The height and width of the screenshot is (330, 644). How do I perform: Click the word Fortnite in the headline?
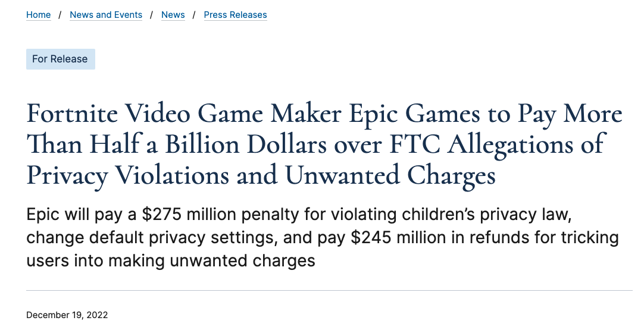pyautogui.click(x=72, y=114)
